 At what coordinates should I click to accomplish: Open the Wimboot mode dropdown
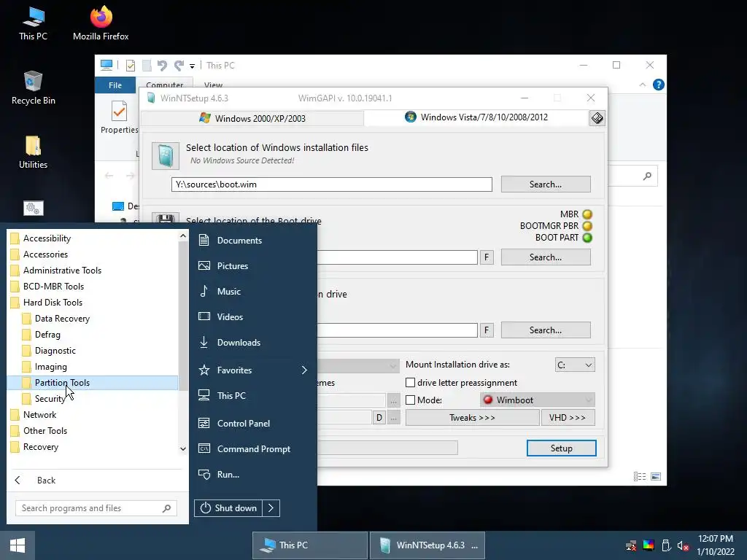538,400
